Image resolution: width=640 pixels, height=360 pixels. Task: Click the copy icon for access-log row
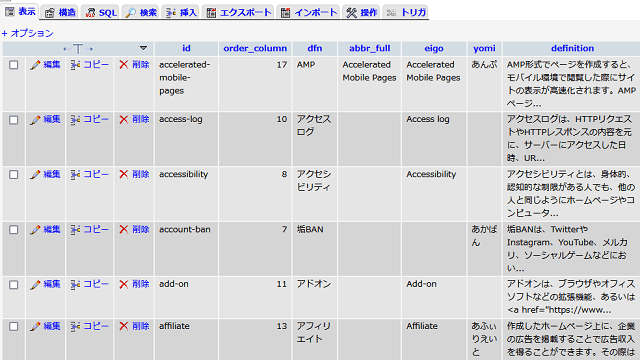pos(75,120)
